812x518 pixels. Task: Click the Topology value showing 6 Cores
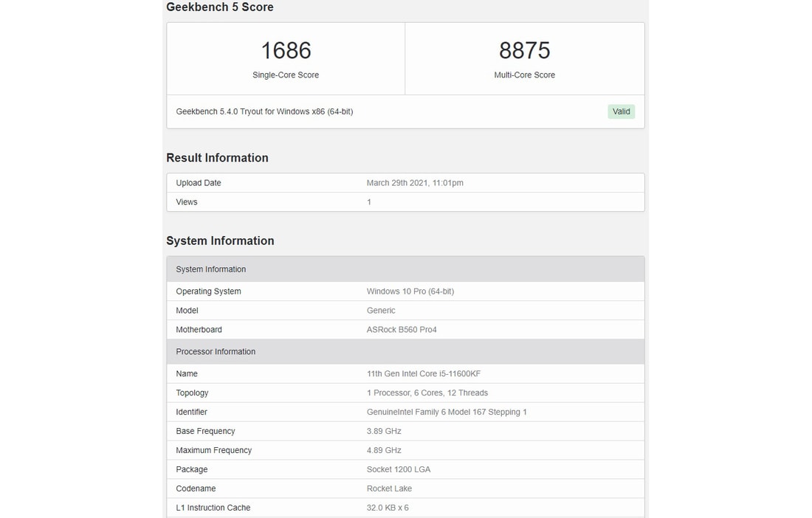tap(427, 393)
